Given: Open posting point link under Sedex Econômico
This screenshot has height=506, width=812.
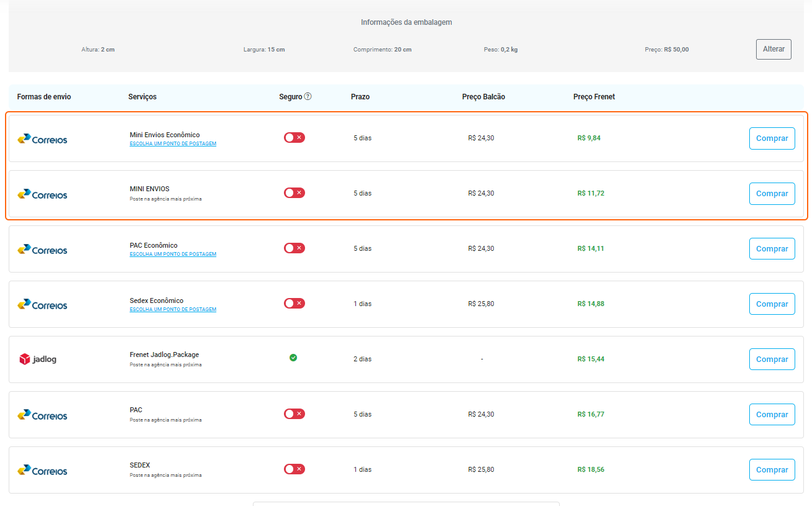Looking at the screenshot, I should [x=173, y=310].
